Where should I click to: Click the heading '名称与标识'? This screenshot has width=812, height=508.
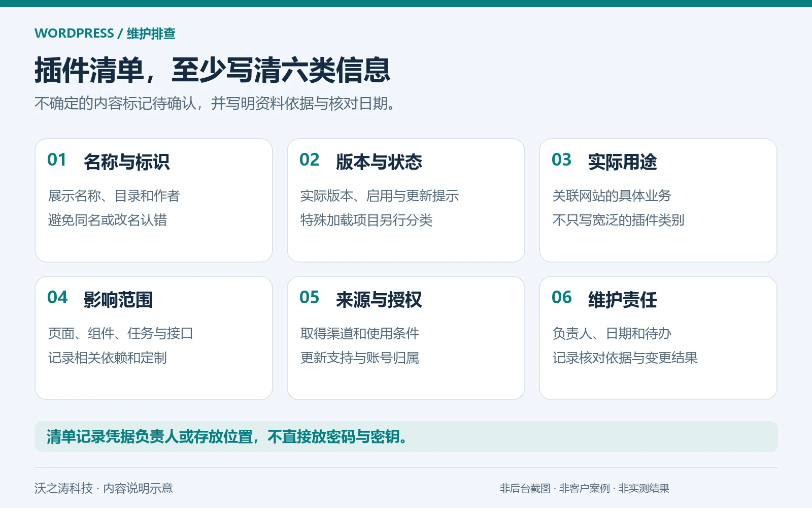127,162
